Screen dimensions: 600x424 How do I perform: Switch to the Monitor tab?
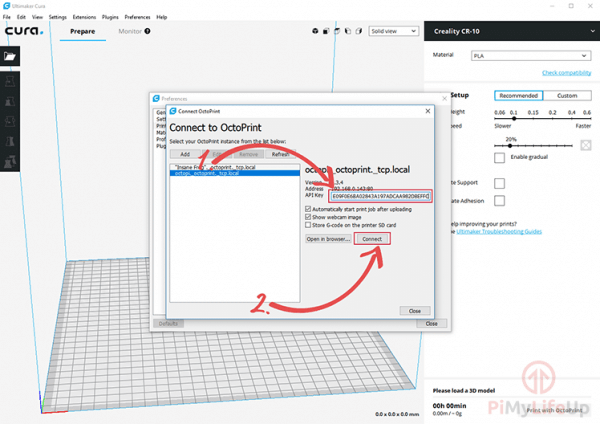130,31
